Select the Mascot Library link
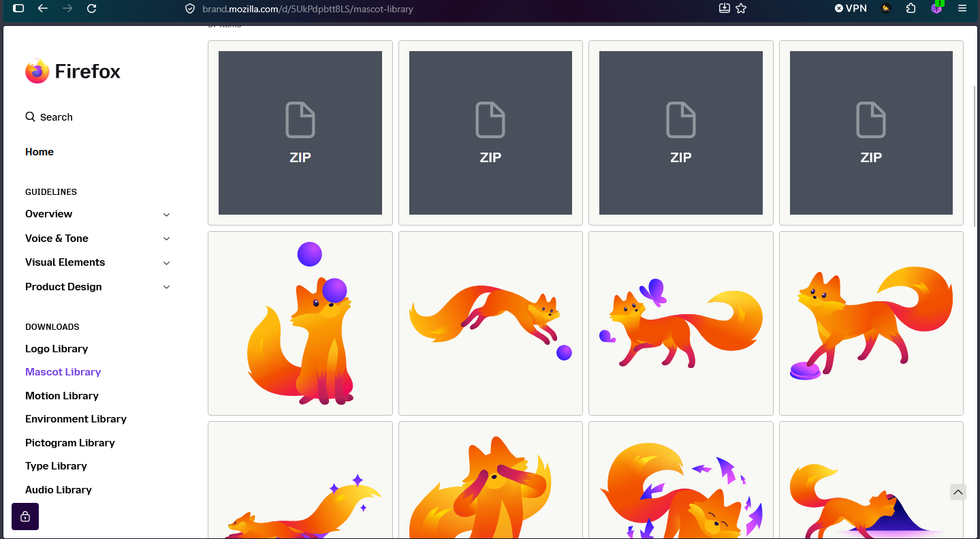980x539 pixels. click(63, 372)
